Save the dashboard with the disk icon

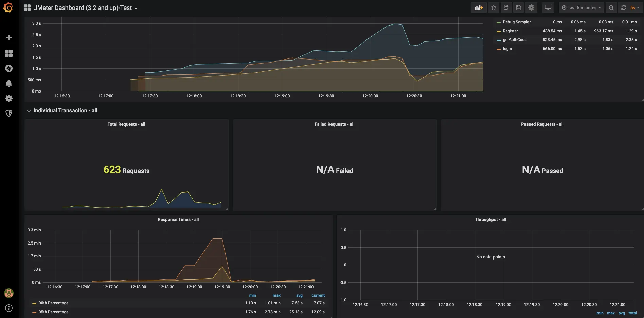click(x=518, y=7)
